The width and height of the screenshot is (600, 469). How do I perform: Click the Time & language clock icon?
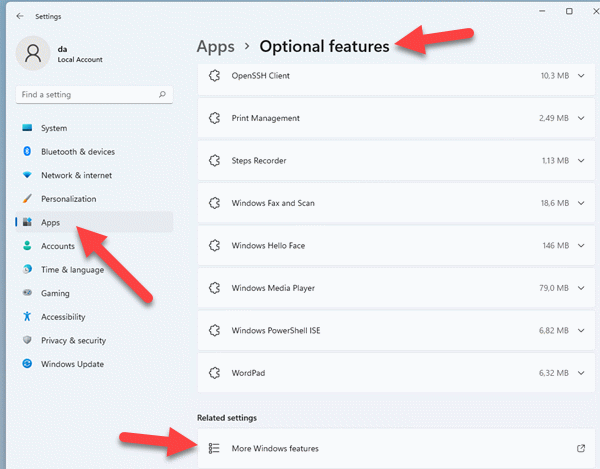pos(27,269)
